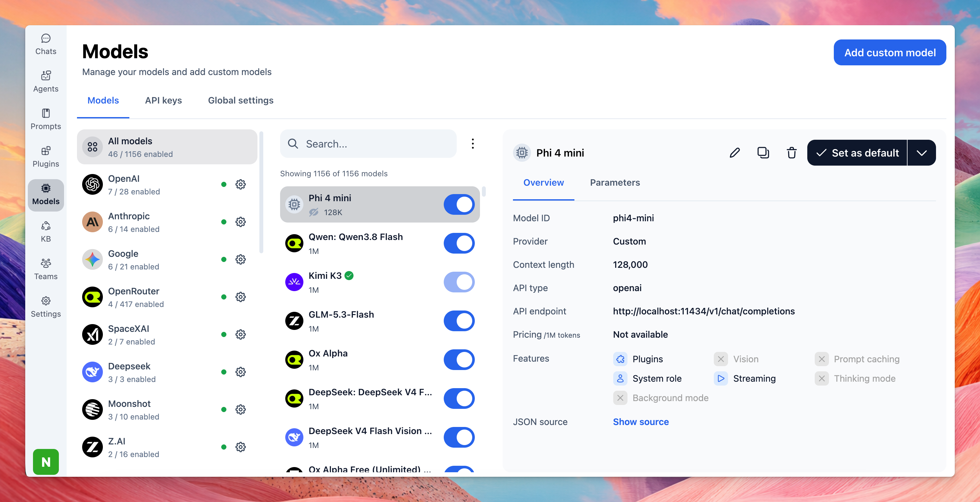Click the Anthropic provider logo

pos(93,222)
